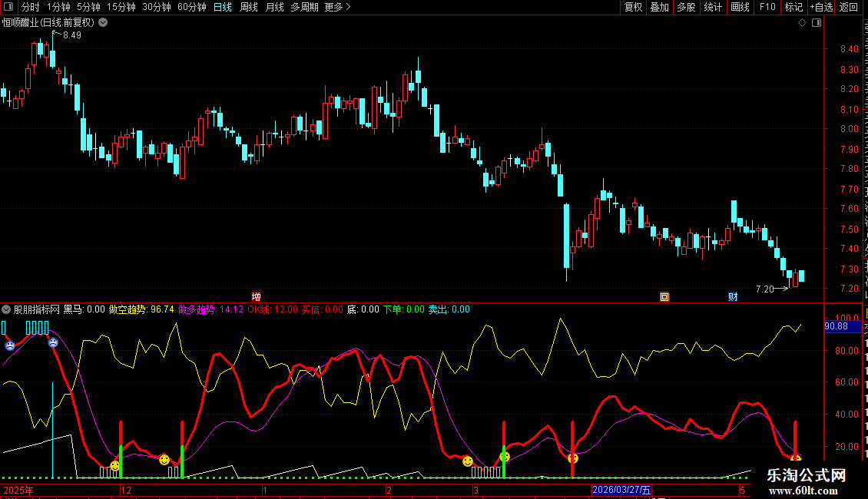Image resolution: width=868 pixels, height=499 pixels.
Task: Click the diamond icon on main chart
Action: pos(802,23)
